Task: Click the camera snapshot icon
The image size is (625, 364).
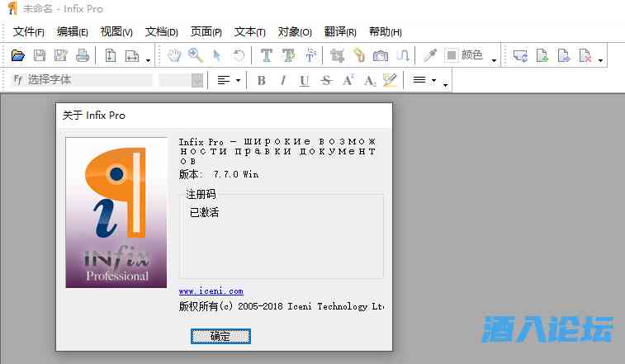Action: pos(380,55)
